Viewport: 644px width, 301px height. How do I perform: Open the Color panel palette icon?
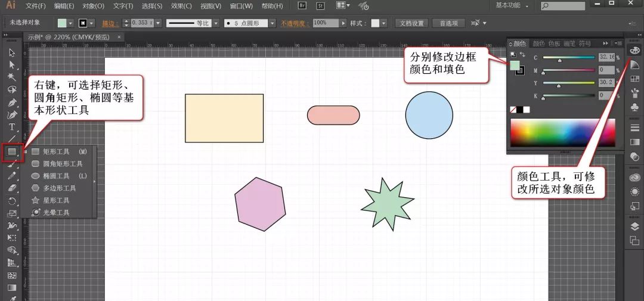[x=634, y=50]
